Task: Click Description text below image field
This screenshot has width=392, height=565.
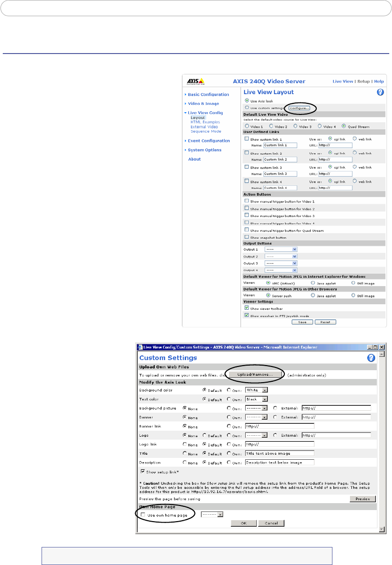Action: pyautogui.click(x=280, y=462)
